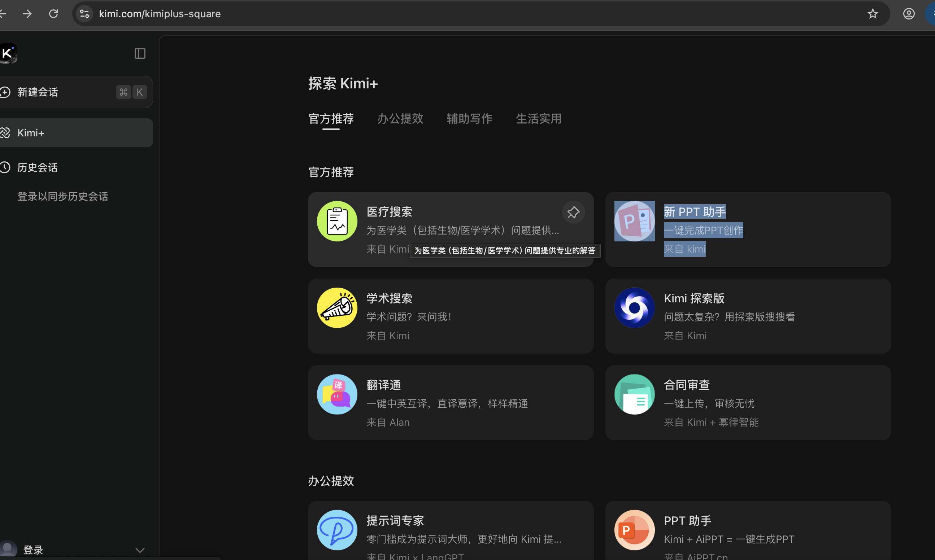
Task: Click the Kimi logo icon
Action: coord(8,53)
